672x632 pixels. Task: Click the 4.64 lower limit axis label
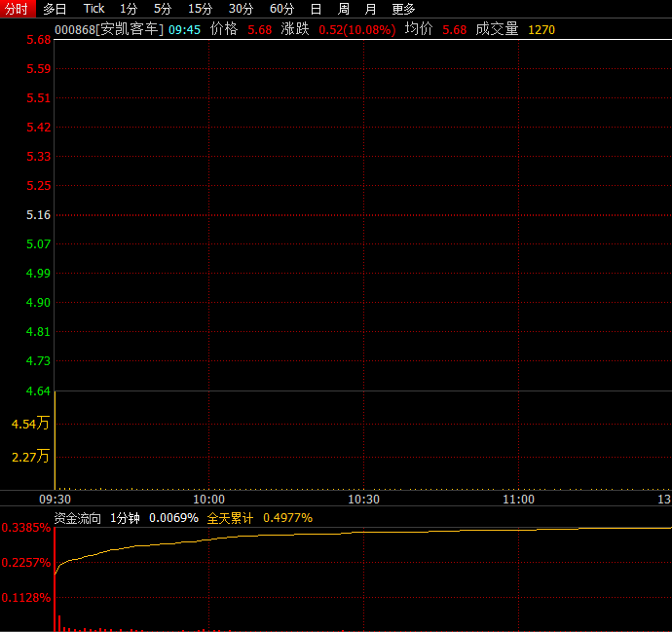pos(39,390)
